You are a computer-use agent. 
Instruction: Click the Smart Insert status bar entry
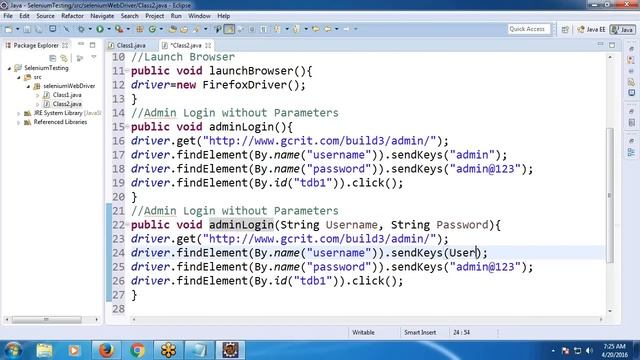420,333
